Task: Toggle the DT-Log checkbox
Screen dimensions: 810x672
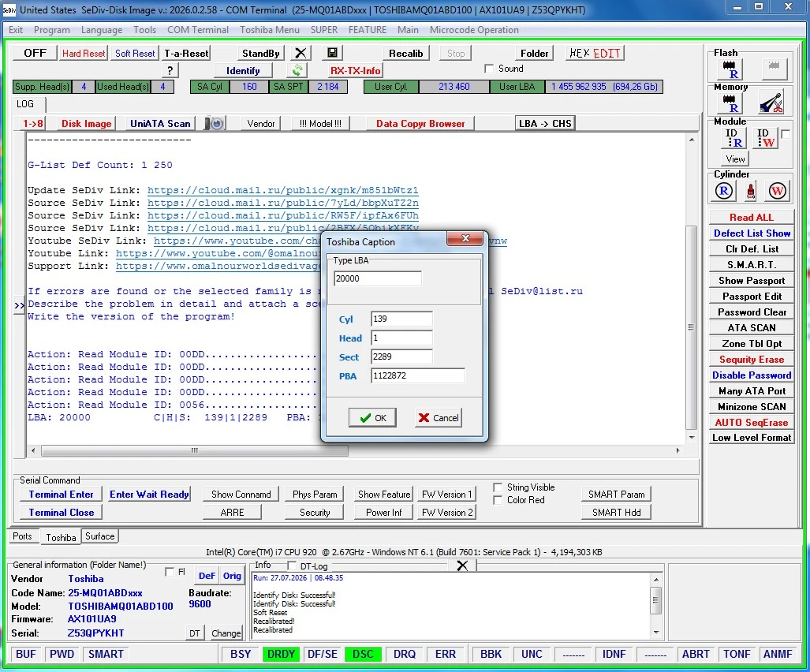Action: [292, 566]
